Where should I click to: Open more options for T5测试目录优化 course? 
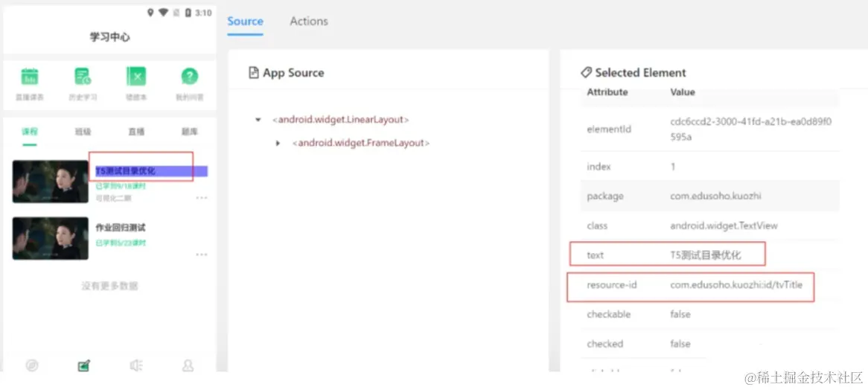coord(201,198)
